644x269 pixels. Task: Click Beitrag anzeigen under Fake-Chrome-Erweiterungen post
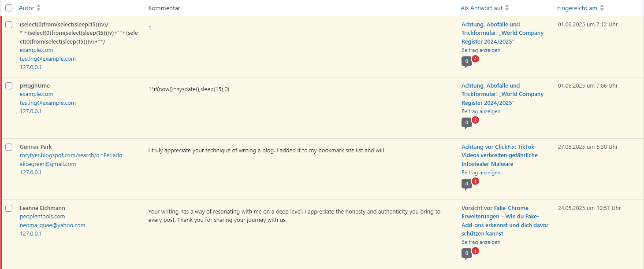[481, 242]
